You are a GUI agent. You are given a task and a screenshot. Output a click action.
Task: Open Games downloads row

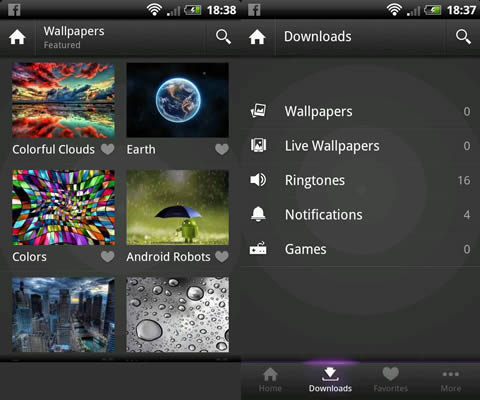pos(360,249)
